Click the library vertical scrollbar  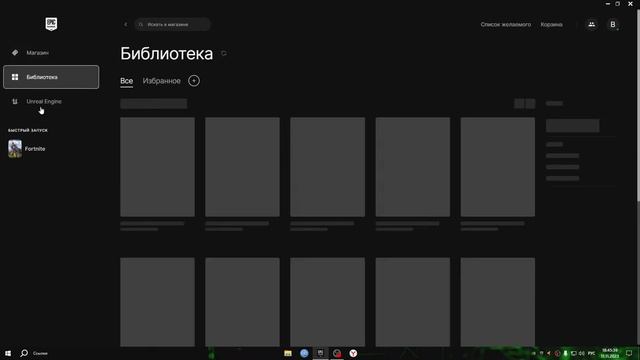click(x=638, y=104)
